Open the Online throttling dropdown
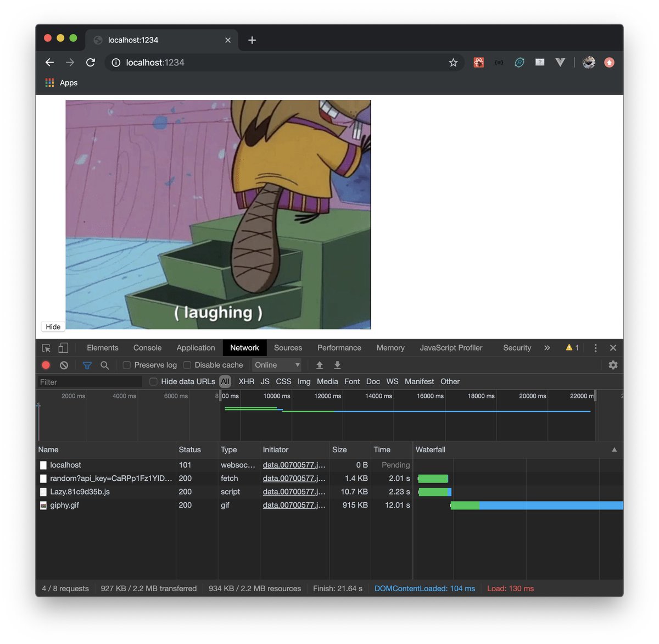Screen dimensions: 659x644 [277, 364]
